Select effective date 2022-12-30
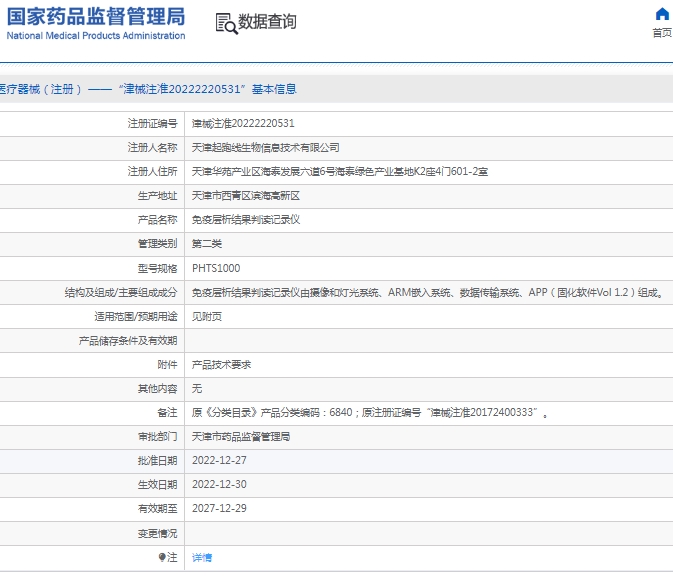The height and width of the screenshot is (578, 673). tap(219, 484)
